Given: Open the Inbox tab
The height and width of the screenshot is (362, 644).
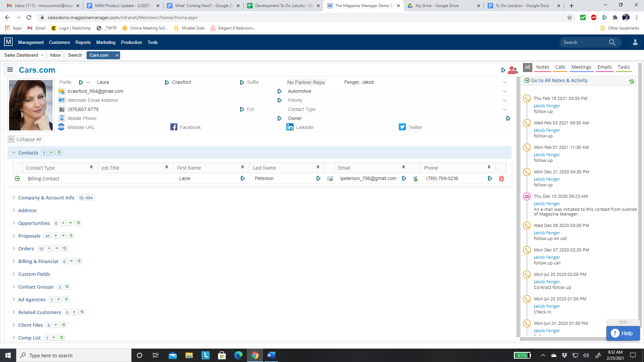Looking at the screenshot, I should pyautogui.click(x=55, y=55).
